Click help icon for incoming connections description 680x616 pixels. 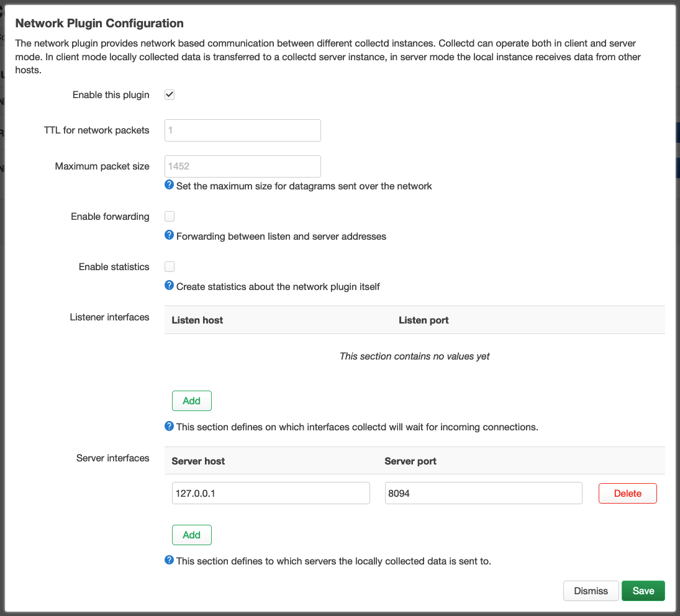pos(169,426)
